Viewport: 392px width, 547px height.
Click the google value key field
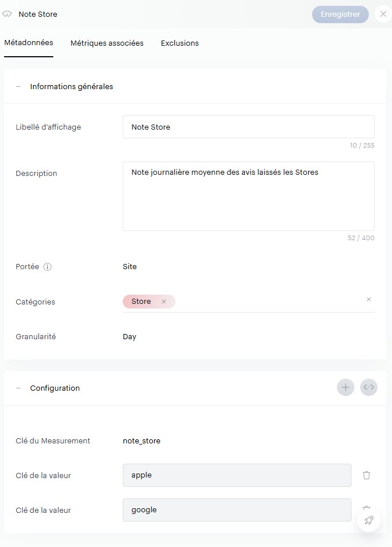click(x=237, y=510)
